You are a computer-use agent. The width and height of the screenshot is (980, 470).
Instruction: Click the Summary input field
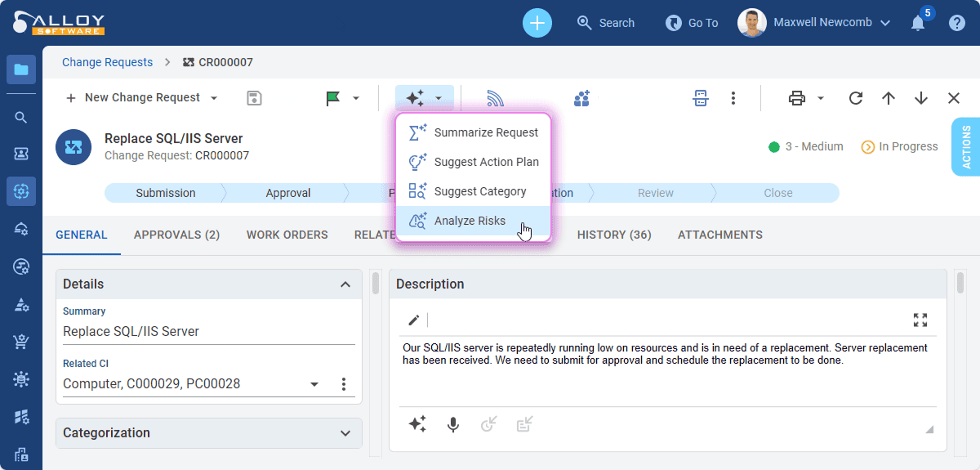[x=208, y=331]
